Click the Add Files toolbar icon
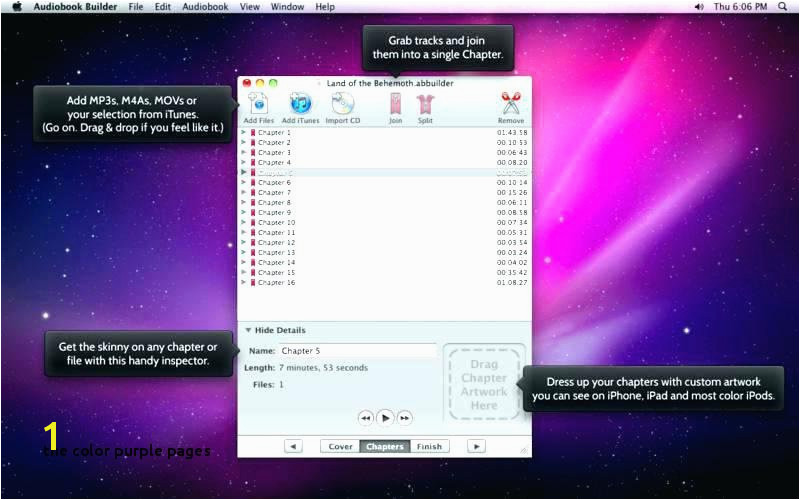This screenshot has height=500, width=800. coord(258,104)
